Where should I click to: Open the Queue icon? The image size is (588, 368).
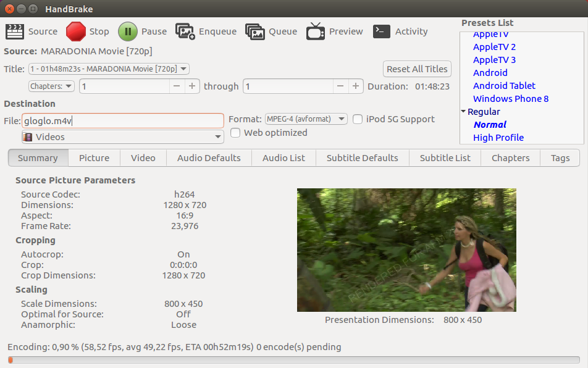pyautogui.click(x=255, y=31)
